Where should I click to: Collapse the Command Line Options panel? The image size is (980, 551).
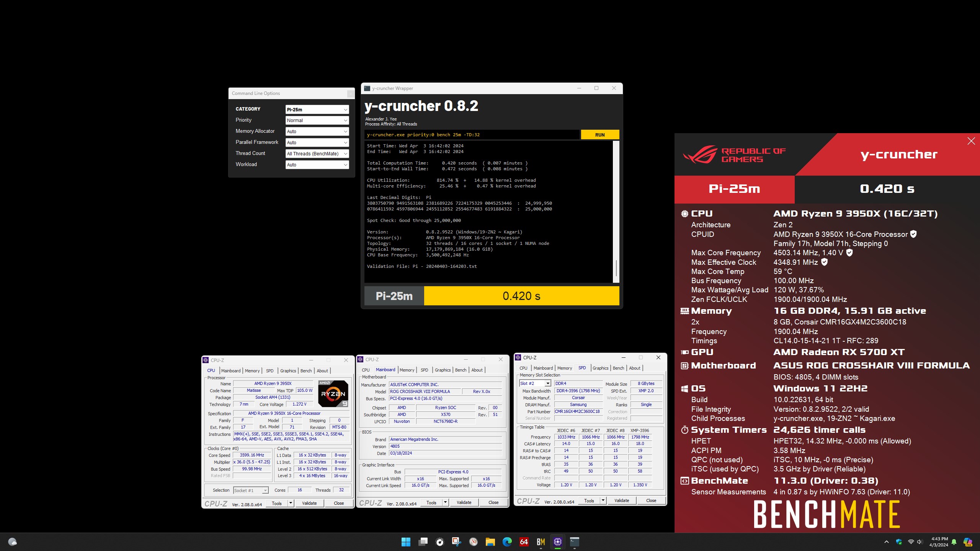(350, 94)
